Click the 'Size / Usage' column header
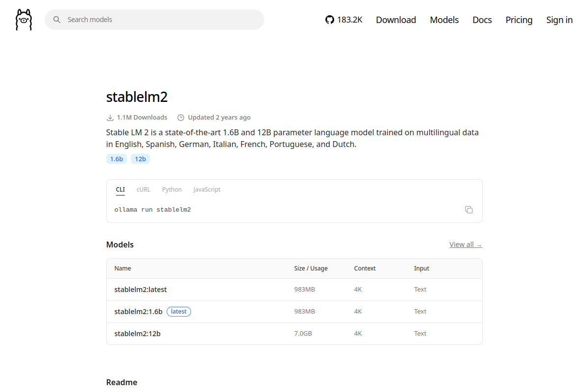588x392 pixels. pos(311,269)
